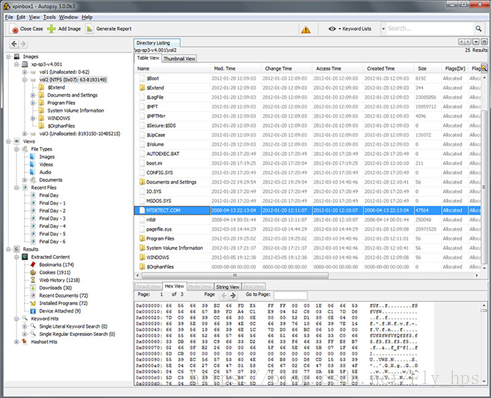This screenshot has height=398, width=491.
Task: Select the Hashset Hits icon
Action: tap(25, 342)
